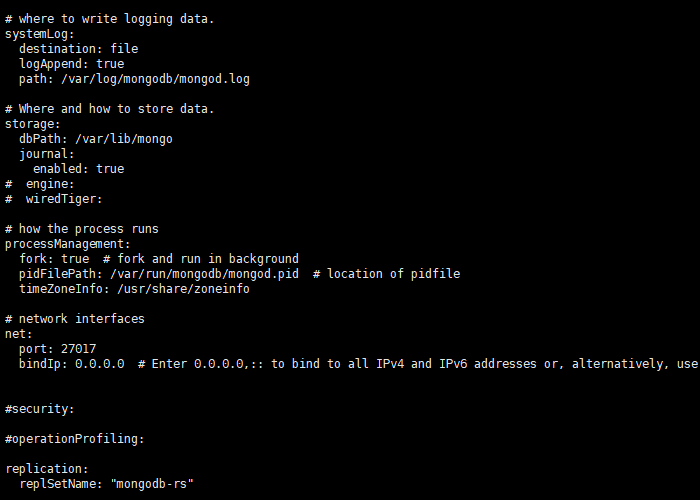Click the #security: commented line
Viewport: 700px width, 500px height.
point(39,409)
